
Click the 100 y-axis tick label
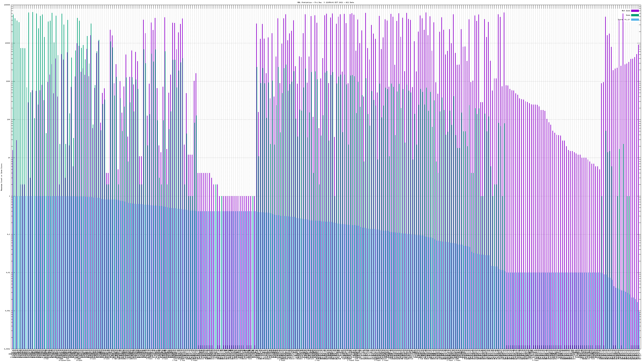click(9, 120)
